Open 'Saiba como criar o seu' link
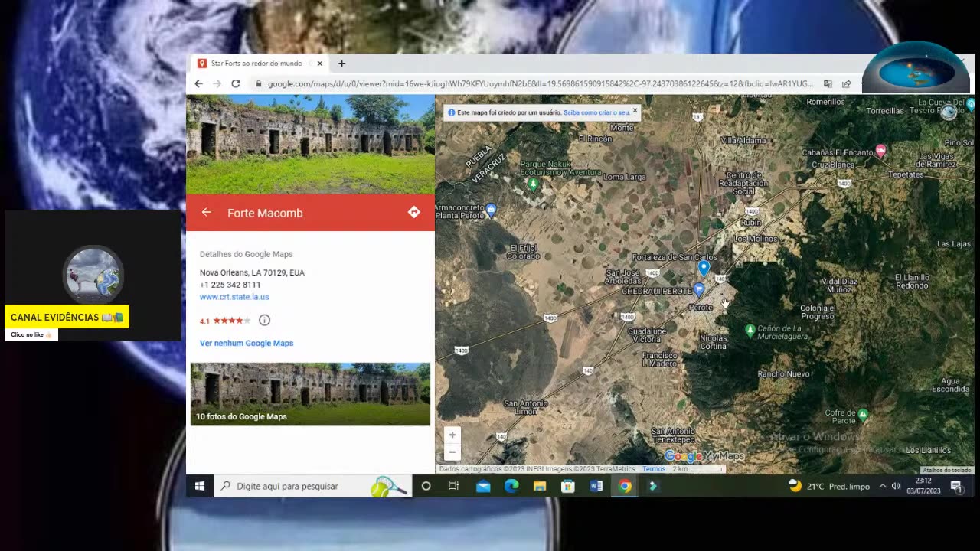The width and height of the screenshot is (980, 551). click(596, 112)
